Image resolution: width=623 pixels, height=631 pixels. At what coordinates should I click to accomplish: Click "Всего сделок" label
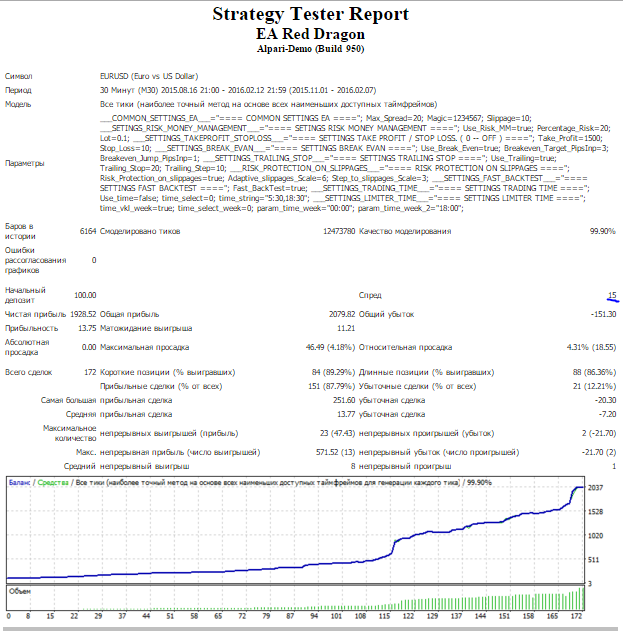(28, 373)
